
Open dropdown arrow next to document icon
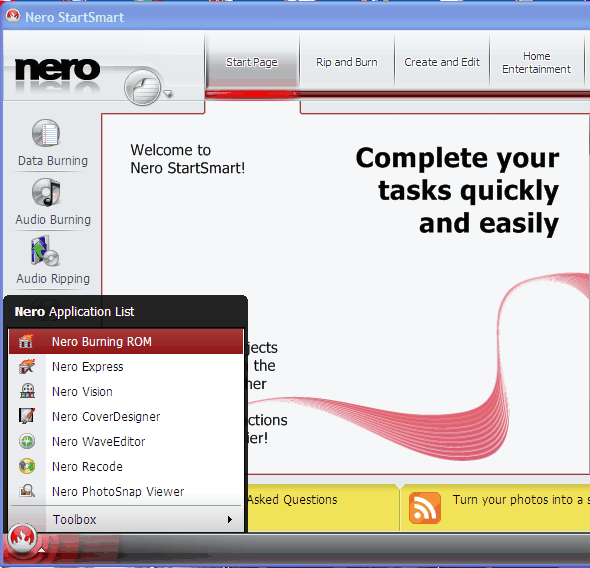[x=168, y=93]
